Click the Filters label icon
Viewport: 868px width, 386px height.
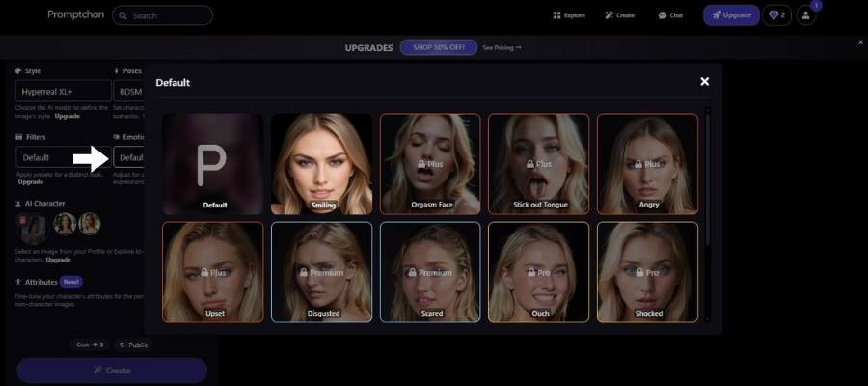tap(18, 137)
